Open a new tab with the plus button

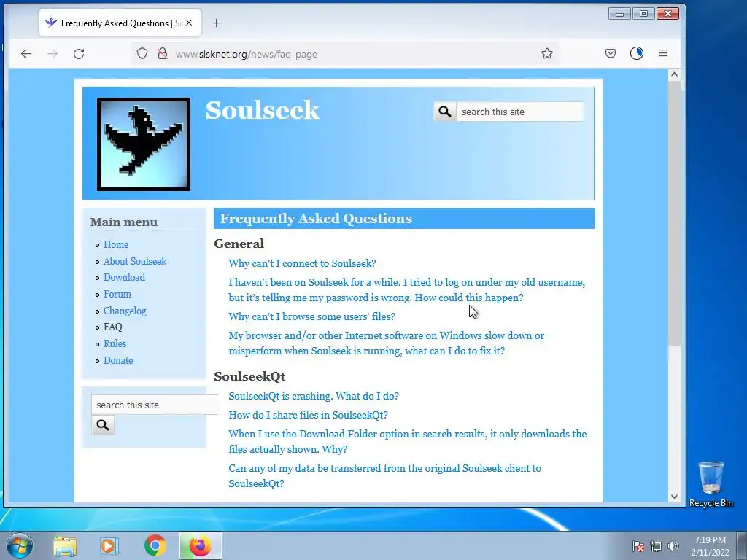pos(216,23)
